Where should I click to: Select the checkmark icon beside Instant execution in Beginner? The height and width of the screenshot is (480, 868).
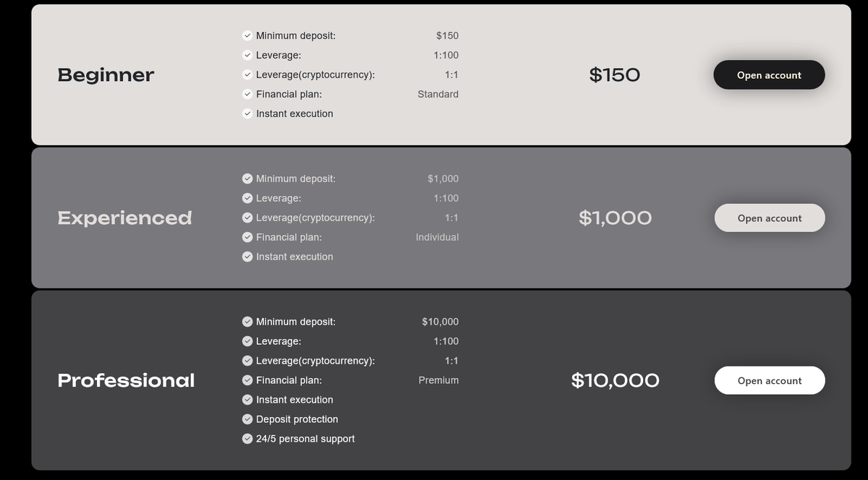(x=247, y=113)
